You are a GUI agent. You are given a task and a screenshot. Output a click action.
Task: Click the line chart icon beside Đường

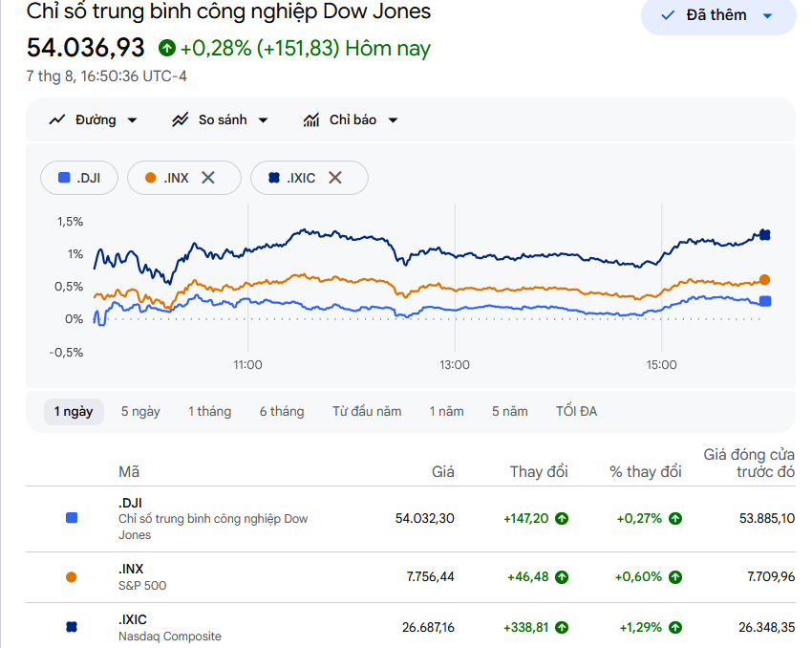(56, 120)
